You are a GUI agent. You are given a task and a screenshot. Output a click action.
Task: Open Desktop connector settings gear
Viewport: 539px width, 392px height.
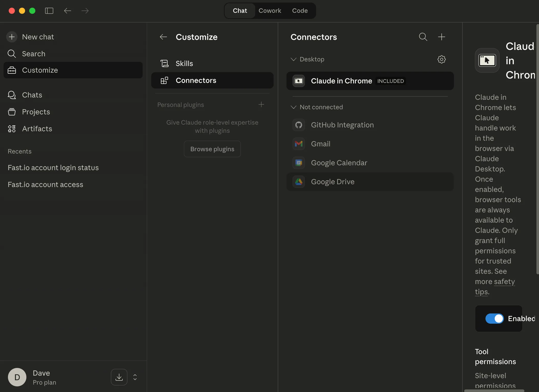pyautogui.click(x=442, y=59)
